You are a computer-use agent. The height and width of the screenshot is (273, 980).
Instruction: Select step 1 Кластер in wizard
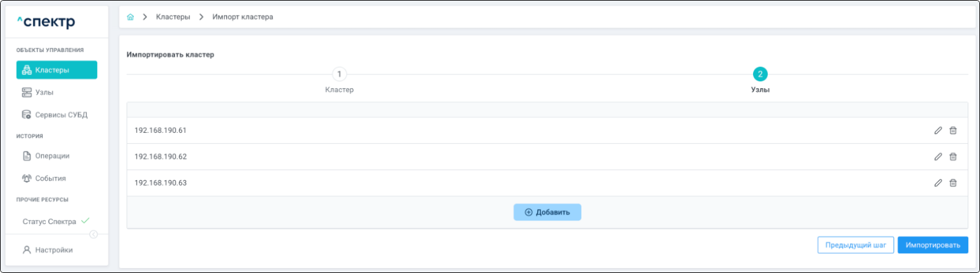click(x=339, y=74)
